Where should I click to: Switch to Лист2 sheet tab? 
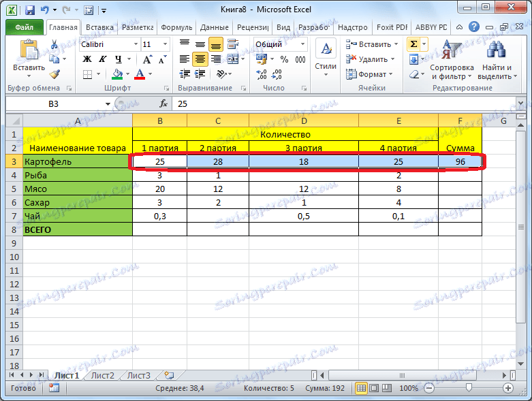click(x=102, y=376)
